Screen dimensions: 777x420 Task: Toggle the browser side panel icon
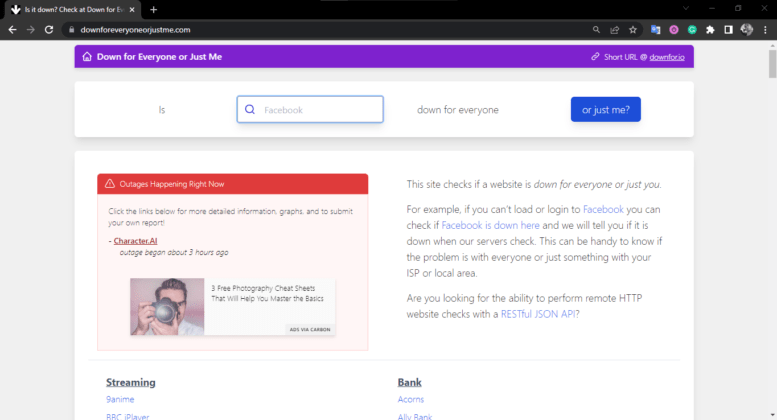coord(728,30)
